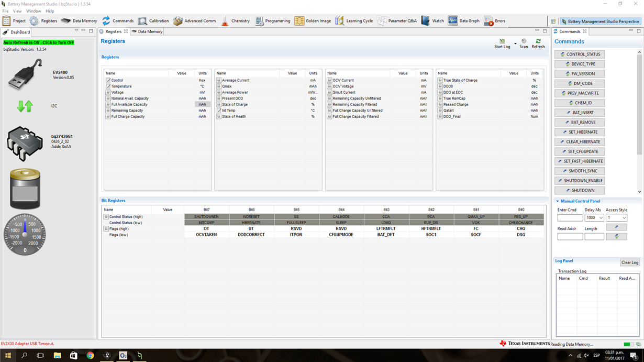Screen dimensions: 644x362
Task: Click the Voltage register row icon
Action: click(x=108, y=92)
